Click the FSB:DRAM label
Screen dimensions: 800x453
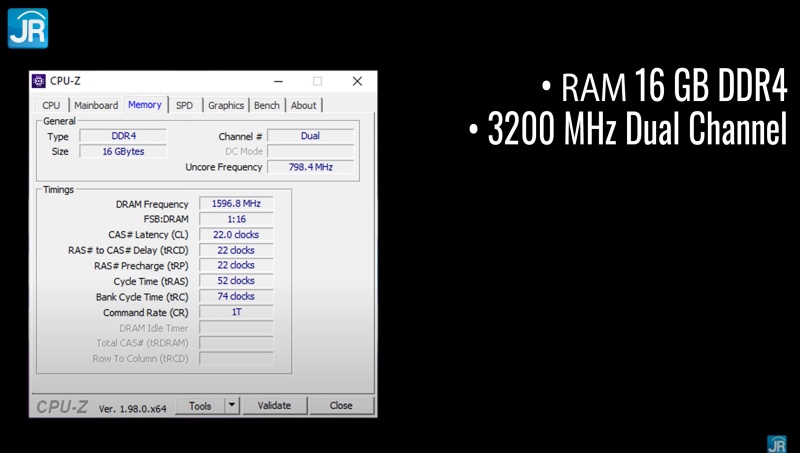click(166, 219)
